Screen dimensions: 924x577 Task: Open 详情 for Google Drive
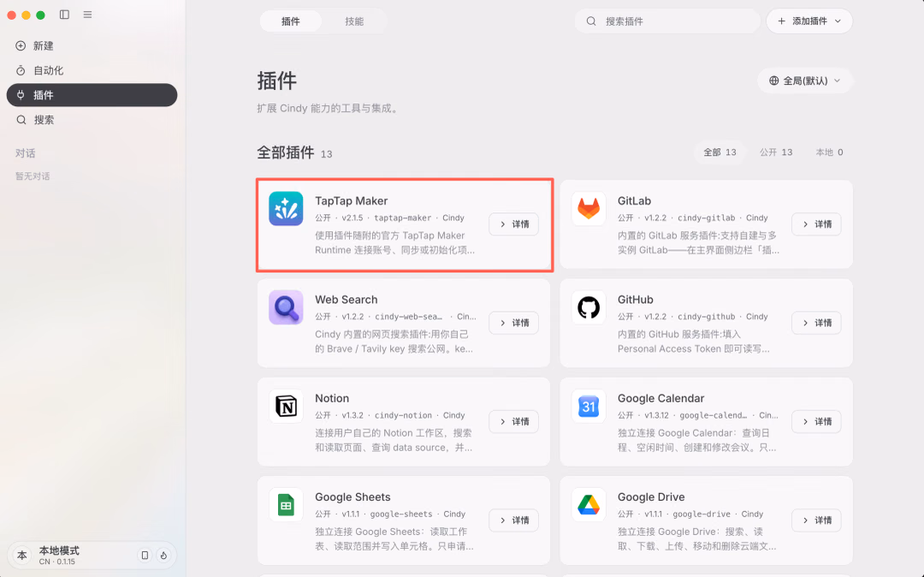(817, 520)
